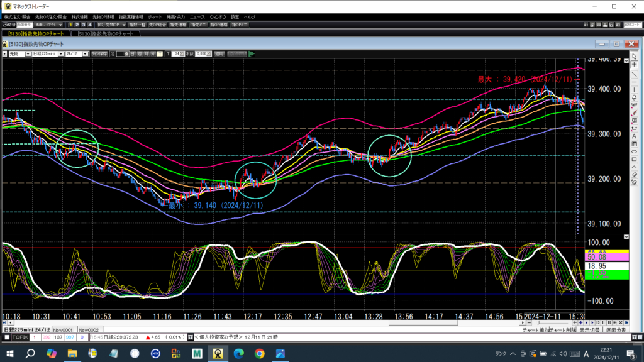This screenshot has width=644, height=362.
Task: Select the daily 日 timeframe button
Action: click(133, 54)
